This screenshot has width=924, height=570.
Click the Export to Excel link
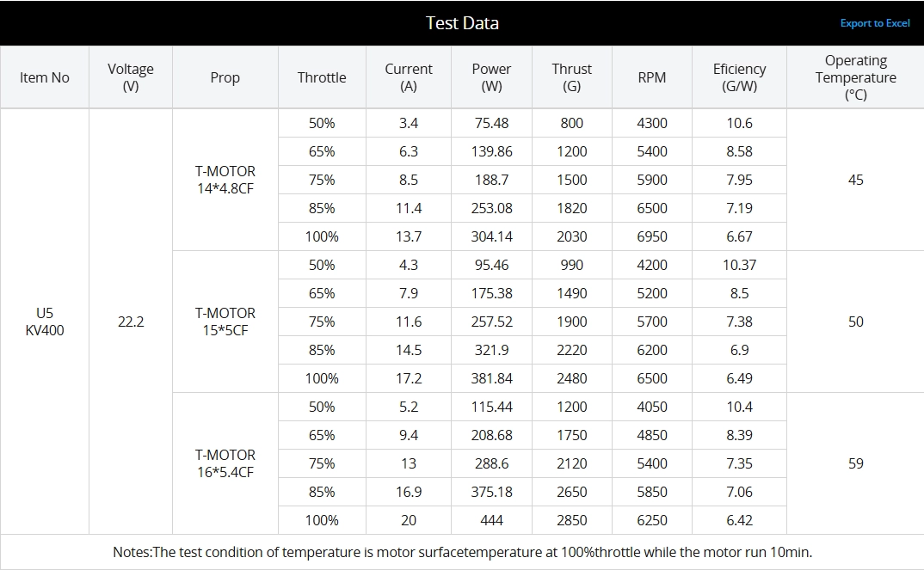pyautogui.click(x=874, y=23)
